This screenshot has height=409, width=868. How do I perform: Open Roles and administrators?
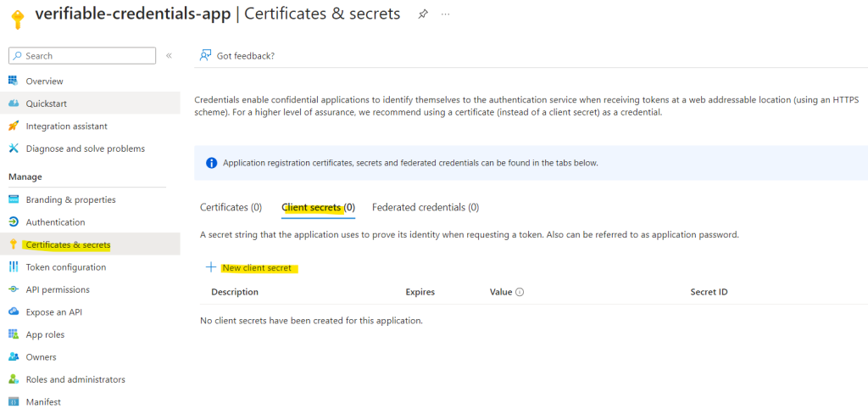point(75,379)
